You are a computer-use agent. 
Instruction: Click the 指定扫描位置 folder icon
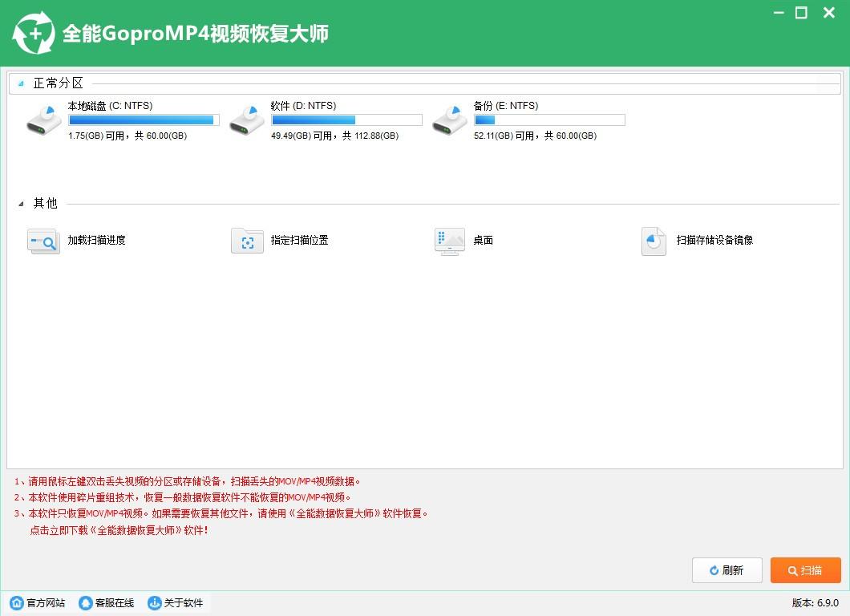(247, 241)
